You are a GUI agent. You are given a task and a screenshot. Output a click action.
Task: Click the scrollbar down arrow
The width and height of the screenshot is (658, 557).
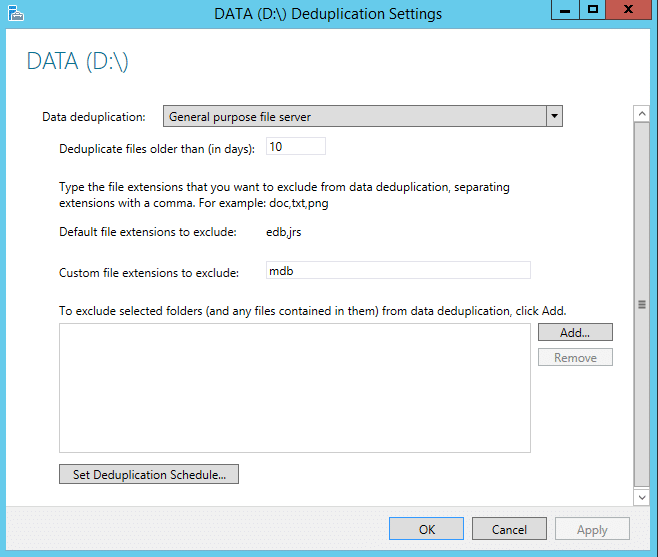pos(642,498)
